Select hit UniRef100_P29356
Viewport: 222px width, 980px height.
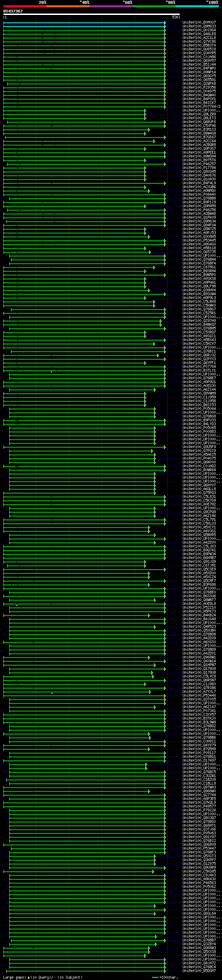pyautogui.click(x=199, y=88)
